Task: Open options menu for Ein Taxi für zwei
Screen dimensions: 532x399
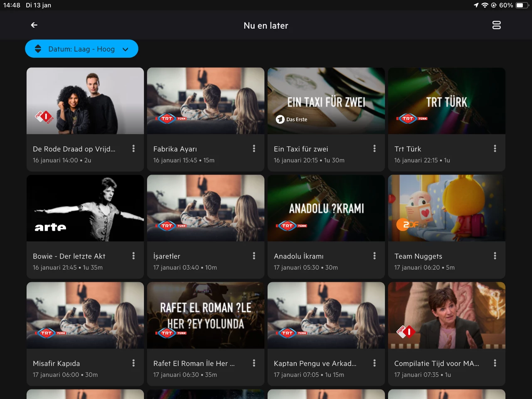Action: pos(374,148)
